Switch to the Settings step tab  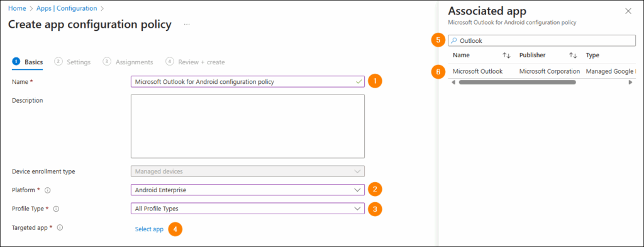(x=72, y=62)
